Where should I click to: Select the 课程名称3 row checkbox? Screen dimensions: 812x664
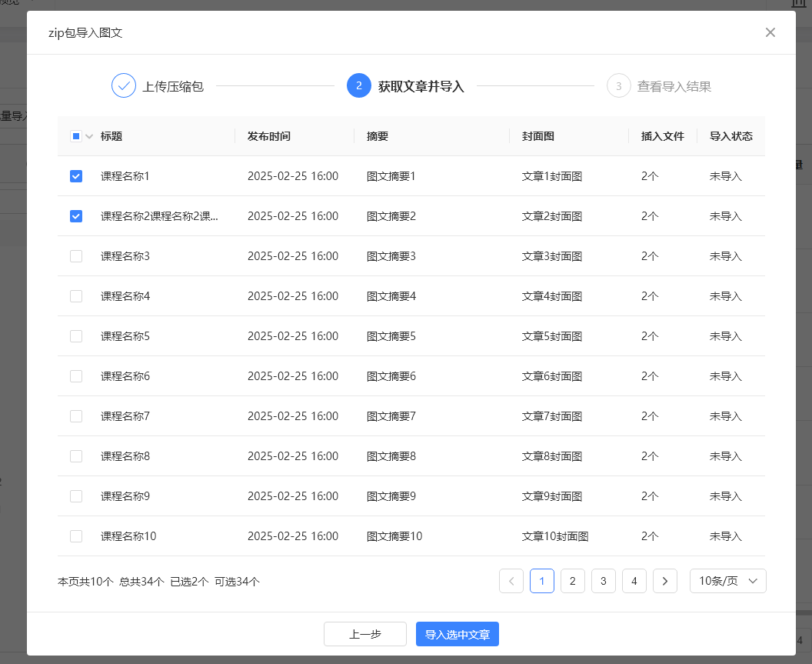coord(76,256)
